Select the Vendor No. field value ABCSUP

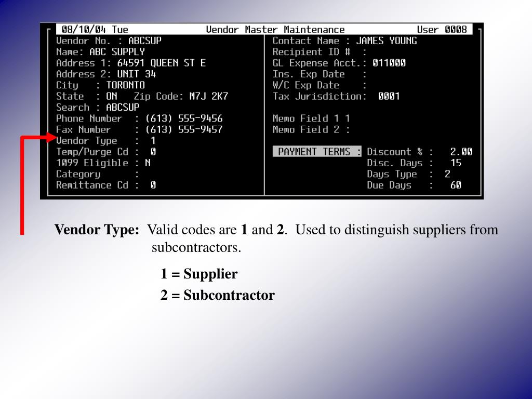tap(144, 41)
